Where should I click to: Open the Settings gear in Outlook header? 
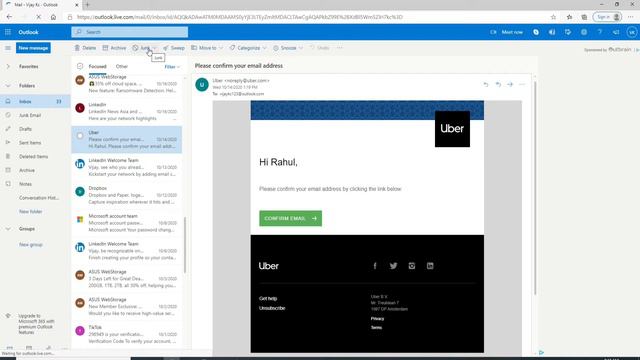pyautogui.click(x=584, y=32)
